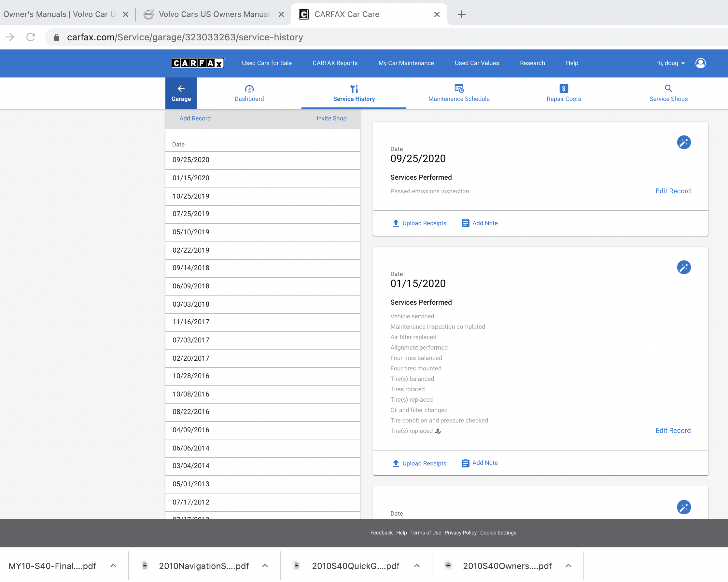The height and width of the screenshot is (582, 728).
Task: Open Cookie Settings in footer
Action: coord(498,533)
